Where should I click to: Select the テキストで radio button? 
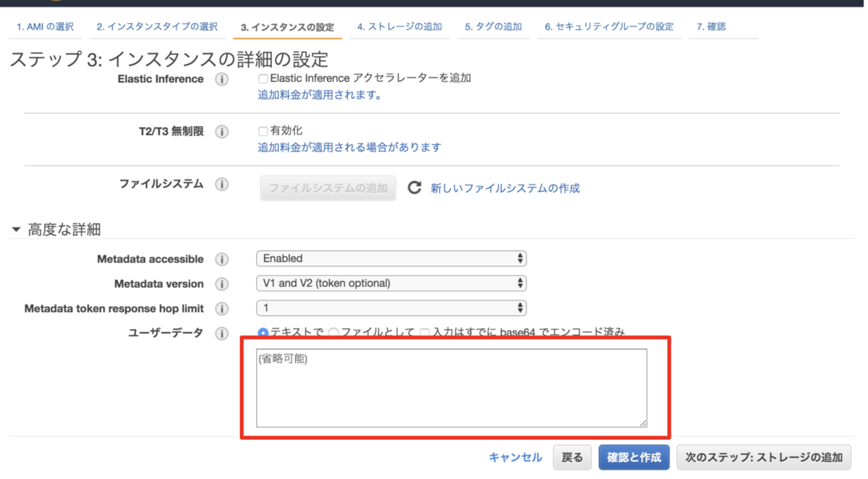click(263, 333)
